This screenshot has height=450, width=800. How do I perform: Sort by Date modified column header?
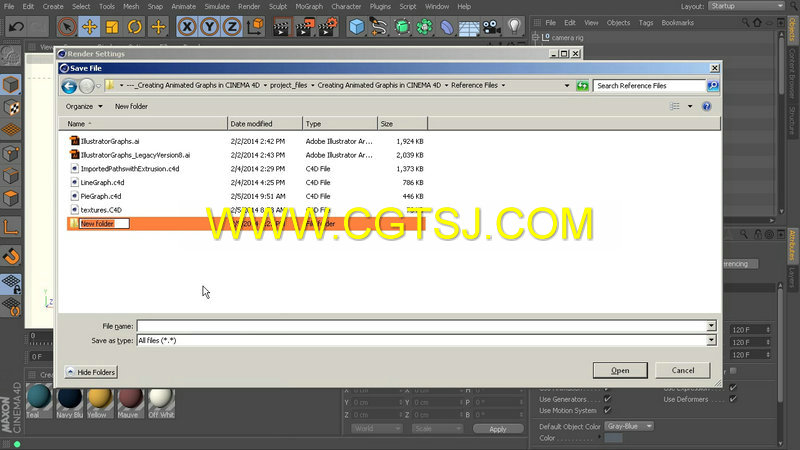[x=264, y=123]
